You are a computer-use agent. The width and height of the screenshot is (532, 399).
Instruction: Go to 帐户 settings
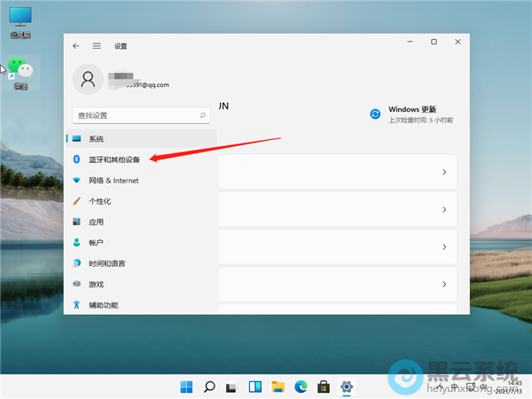[96, 243]
